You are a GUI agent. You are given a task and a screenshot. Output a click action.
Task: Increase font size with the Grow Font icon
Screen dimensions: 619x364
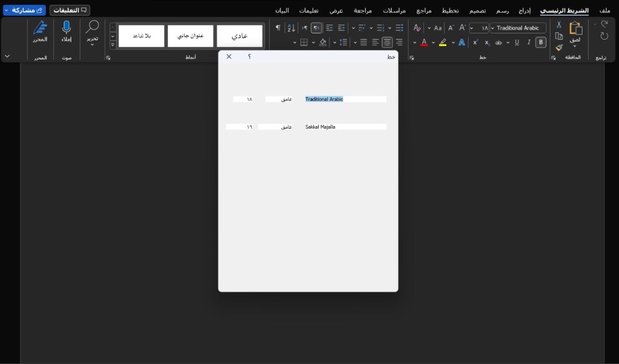point(462,28)
